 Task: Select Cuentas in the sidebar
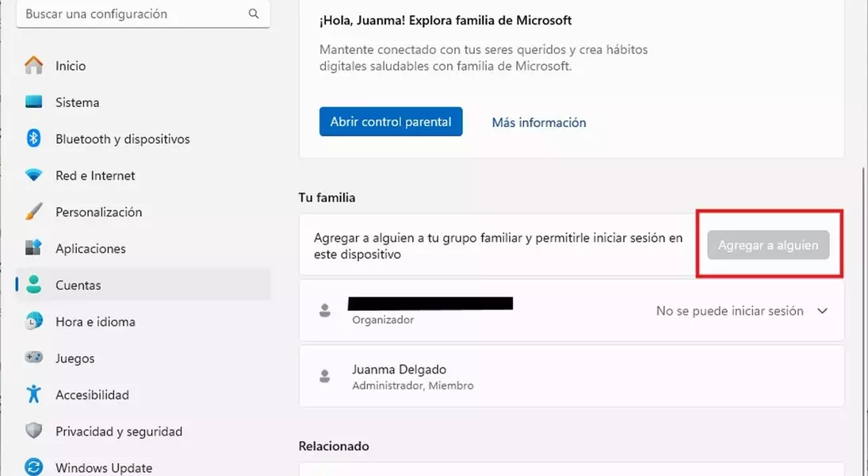coord(78,285)
